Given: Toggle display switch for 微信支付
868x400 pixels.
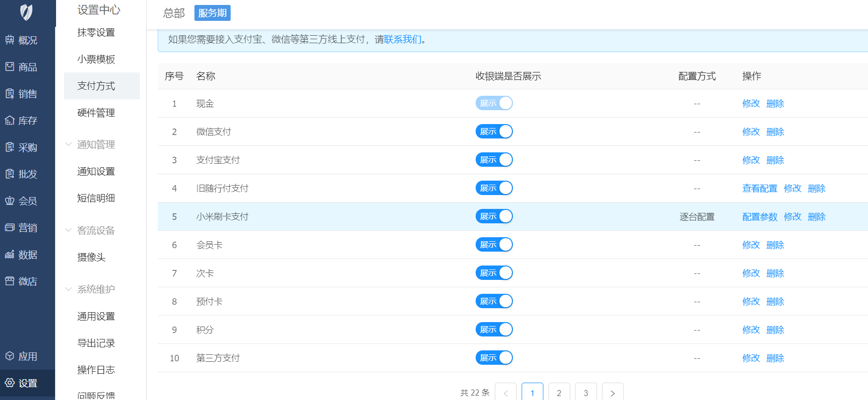Looking at the screenshot, I should [x=494, y=132].
